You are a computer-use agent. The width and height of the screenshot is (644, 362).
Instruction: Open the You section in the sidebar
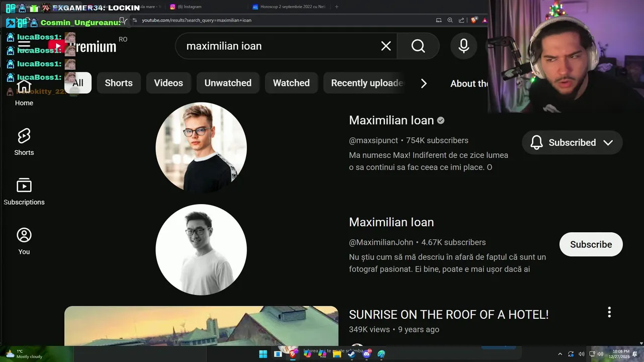pyautogui.click(x=24, y=241)
